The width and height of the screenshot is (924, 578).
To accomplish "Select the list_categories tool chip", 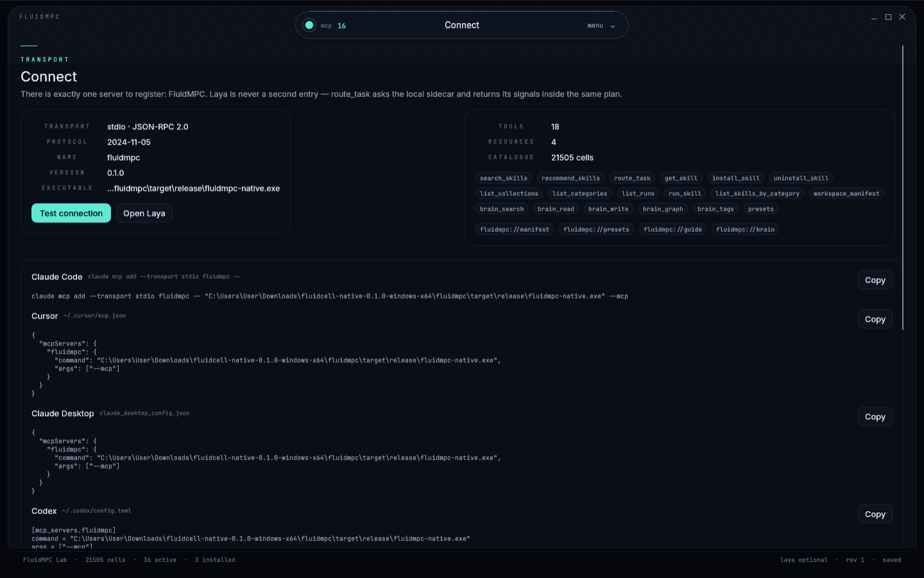I will [580, 194].
